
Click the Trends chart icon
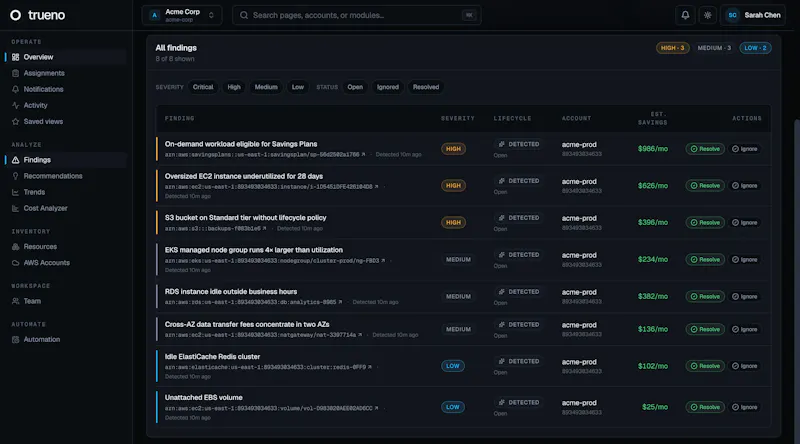15,192
